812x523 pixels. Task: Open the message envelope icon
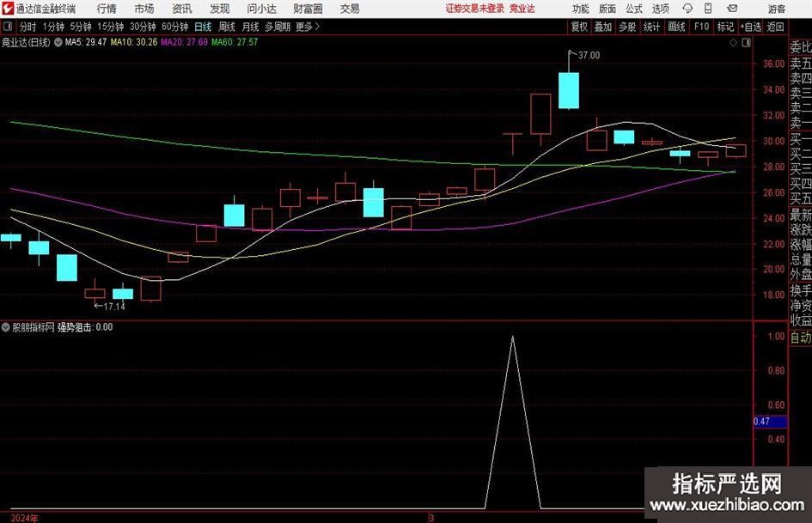732,9
